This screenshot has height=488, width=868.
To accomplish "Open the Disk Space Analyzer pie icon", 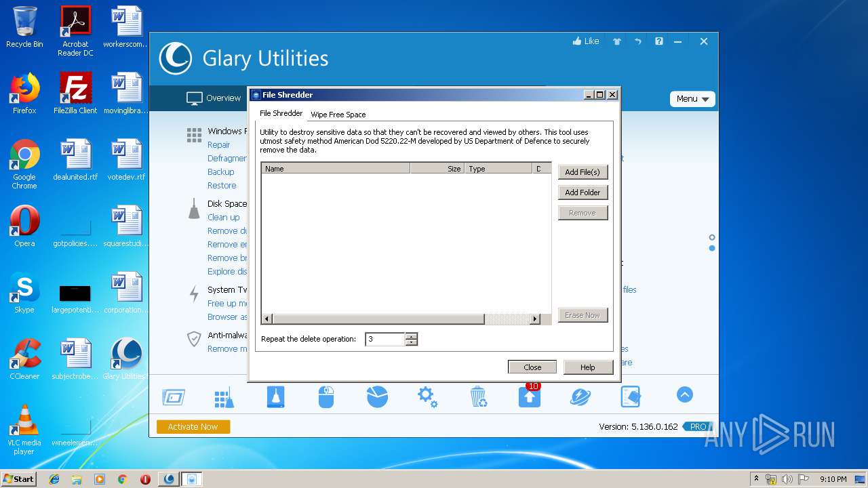I will click(377, 397).
